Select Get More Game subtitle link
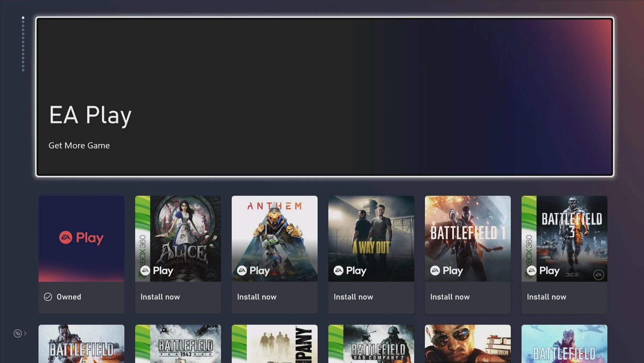 tap(80, 145)
